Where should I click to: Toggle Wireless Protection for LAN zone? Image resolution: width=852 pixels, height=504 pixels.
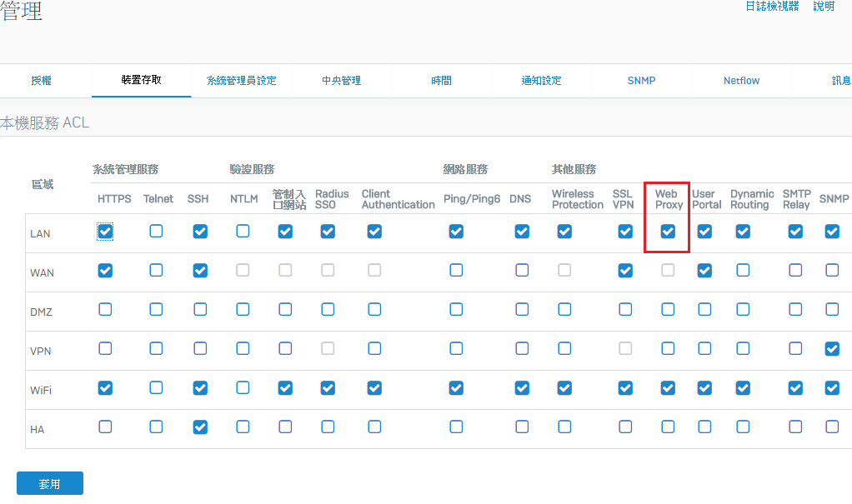coord(564,232)
